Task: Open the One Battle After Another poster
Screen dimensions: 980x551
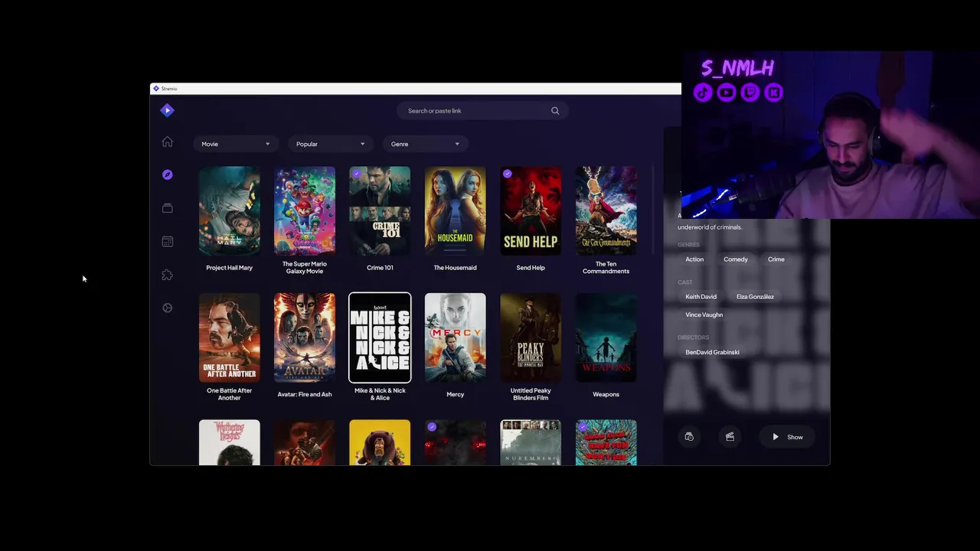Action: click(229, 337)
